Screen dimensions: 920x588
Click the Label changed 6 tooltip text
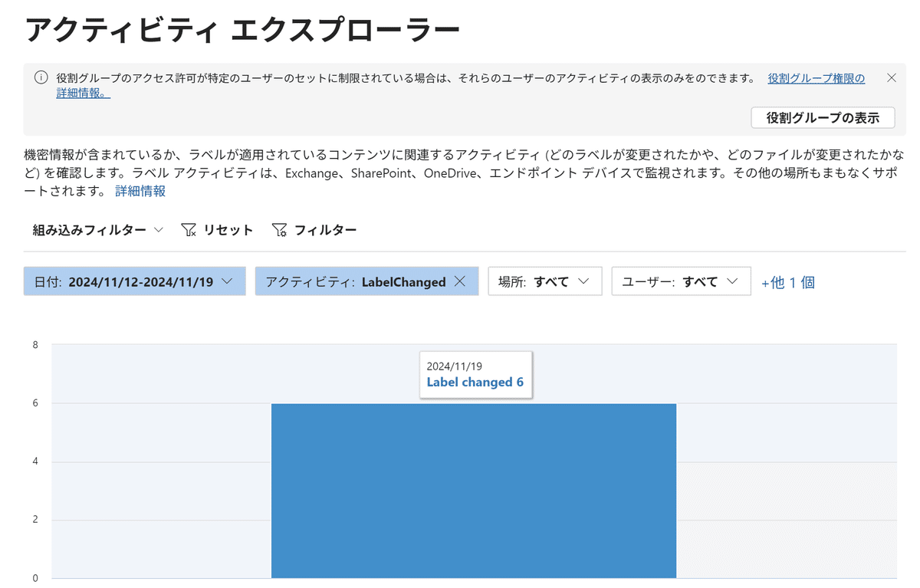(x=475, y=382)
